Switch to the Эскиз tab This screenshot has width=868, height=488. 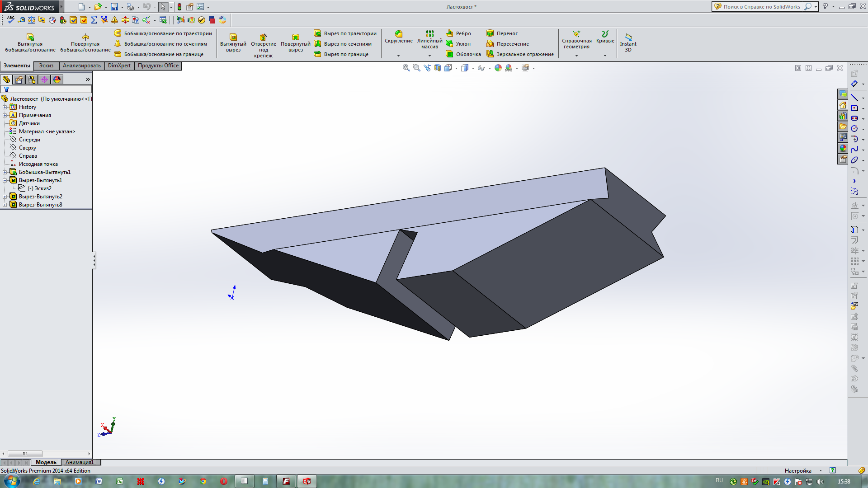(x=46, y=66)
